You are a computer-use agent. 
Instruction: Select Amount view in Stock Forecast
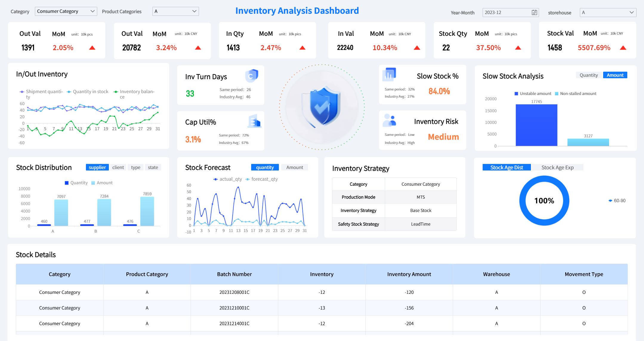(294, 167)
